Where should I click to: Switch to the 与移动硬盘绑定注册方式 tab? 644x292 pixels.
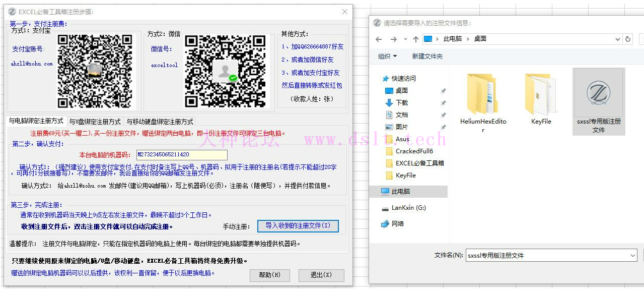point(160,122)
